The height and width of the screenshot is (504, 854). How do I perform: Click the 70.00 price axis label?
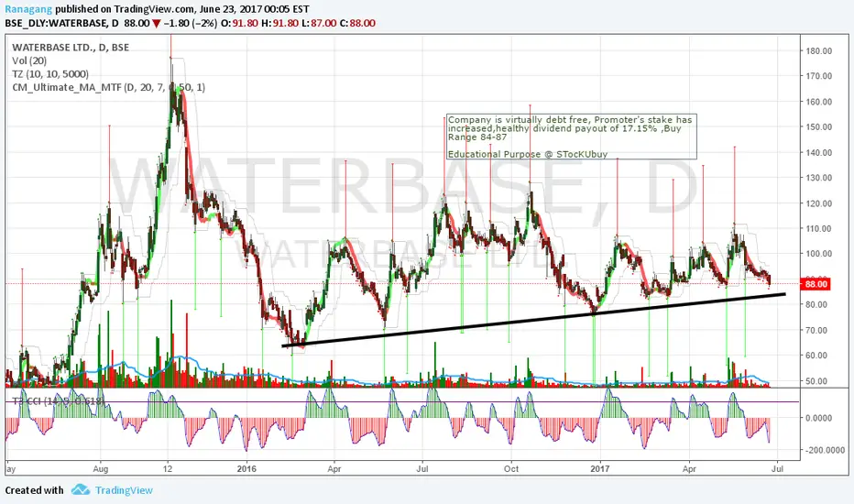click(817, 330)
